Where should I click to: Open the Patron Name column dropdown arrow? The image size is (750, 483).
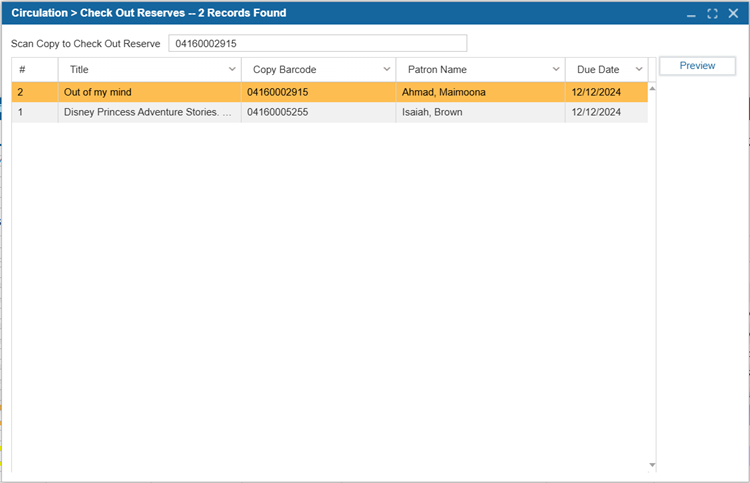coord(556,69)
